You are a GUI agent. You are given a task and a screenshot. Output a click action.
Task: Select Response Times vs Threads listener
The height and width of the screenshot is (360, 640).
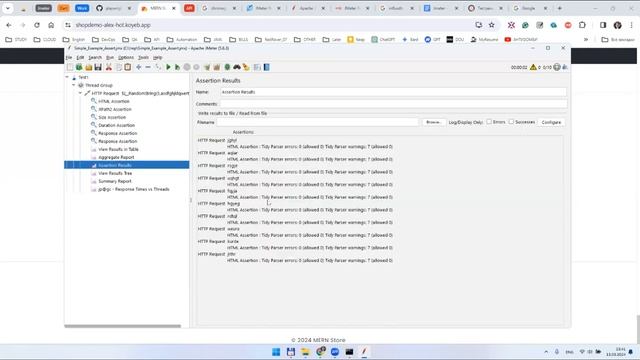[x=134, y=189]
